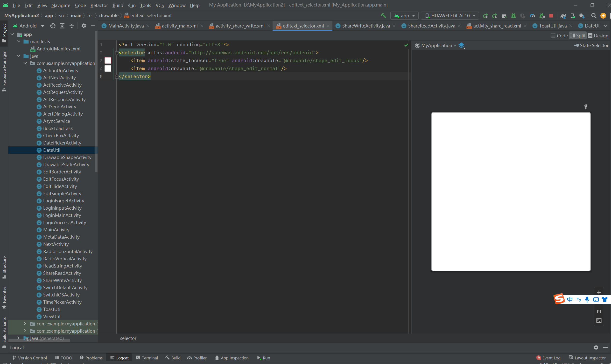611x364 pixels.
Task: Click the Search Everywhere magnifier icon
Action: [594, 16]
